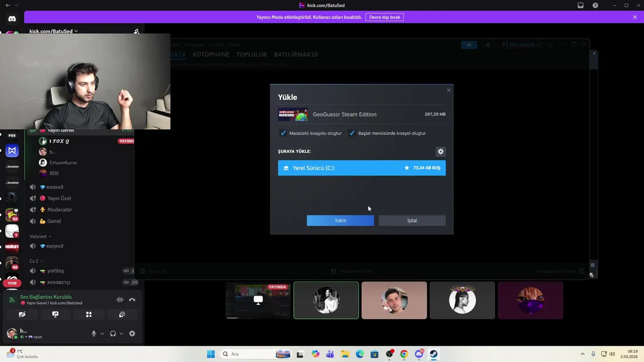The height and width of the screenshot is (362, 644).
Task: Select the FOX server icon
Action: (x=12, y=135)
